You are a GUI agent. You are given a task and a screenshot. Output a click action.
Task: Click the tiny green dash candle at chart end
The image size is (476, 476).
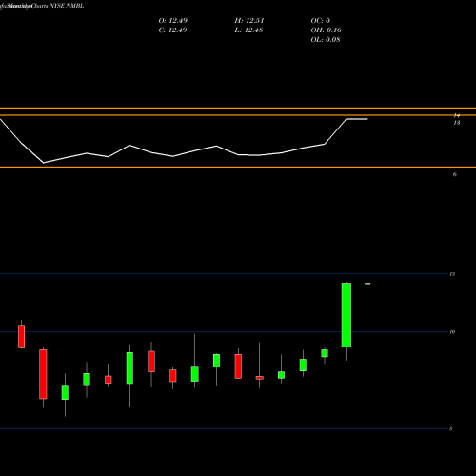tap(367, 284)
